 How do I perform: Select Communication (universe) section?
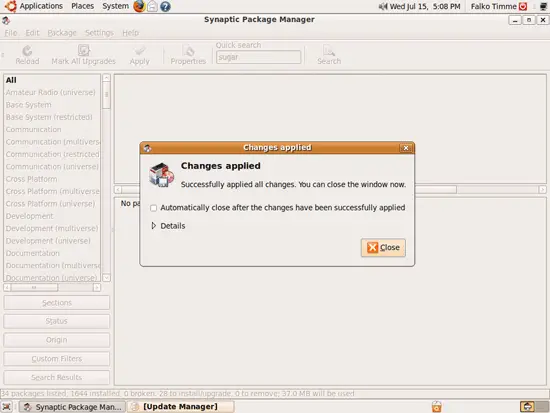click(52, 166)
